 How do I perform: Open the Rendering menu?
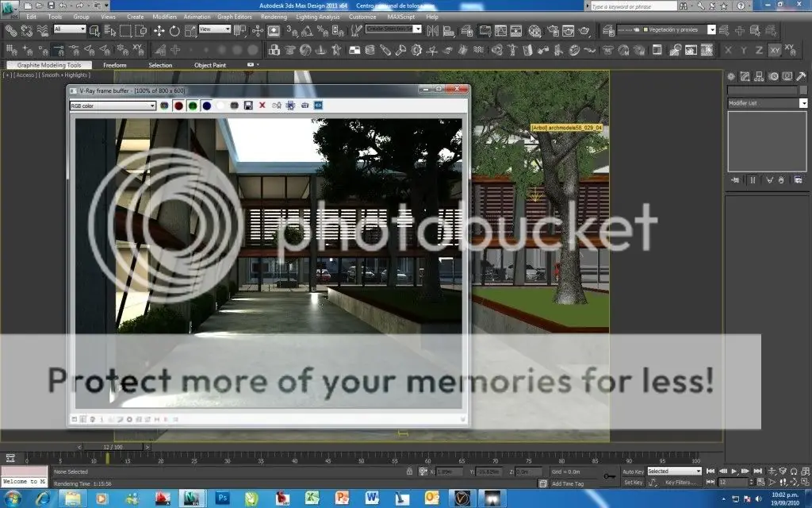point(274,16)
